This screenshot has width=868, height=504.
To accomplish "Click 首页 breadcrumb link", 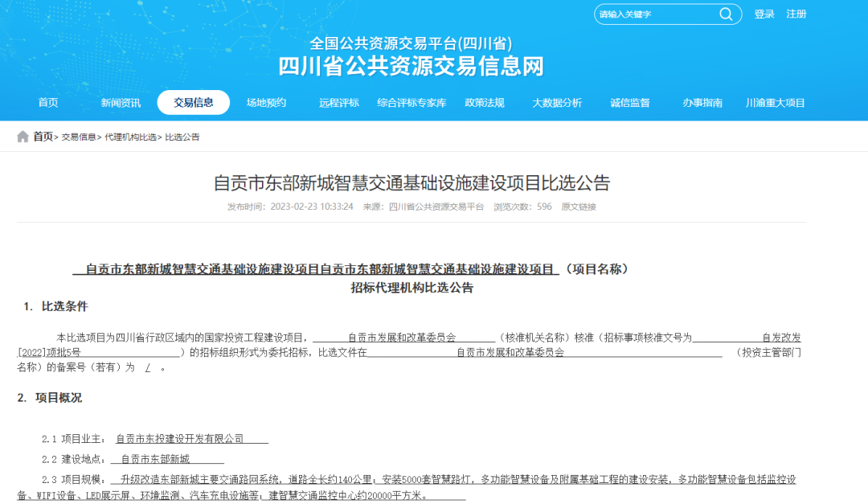I will click(43, 137).
